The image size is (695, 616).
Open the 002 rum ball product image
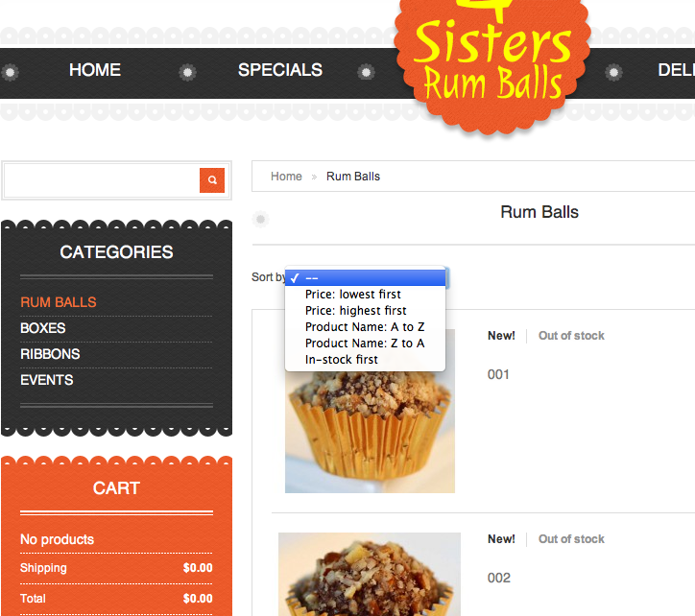tap(370, 575)
